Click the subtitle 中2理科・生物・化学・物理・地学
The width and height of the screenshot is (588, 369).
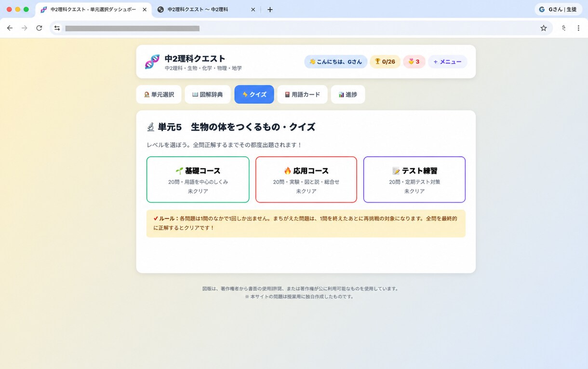203,68
